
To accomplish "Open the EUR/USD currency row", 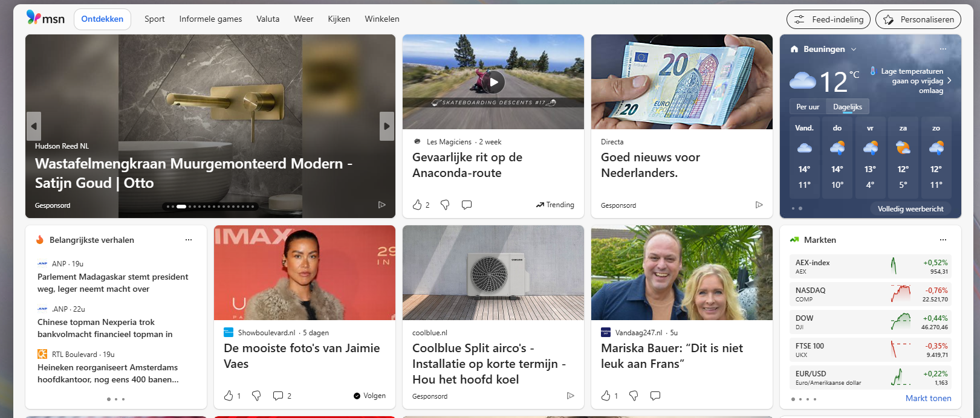I will click(x=871, y=378).
